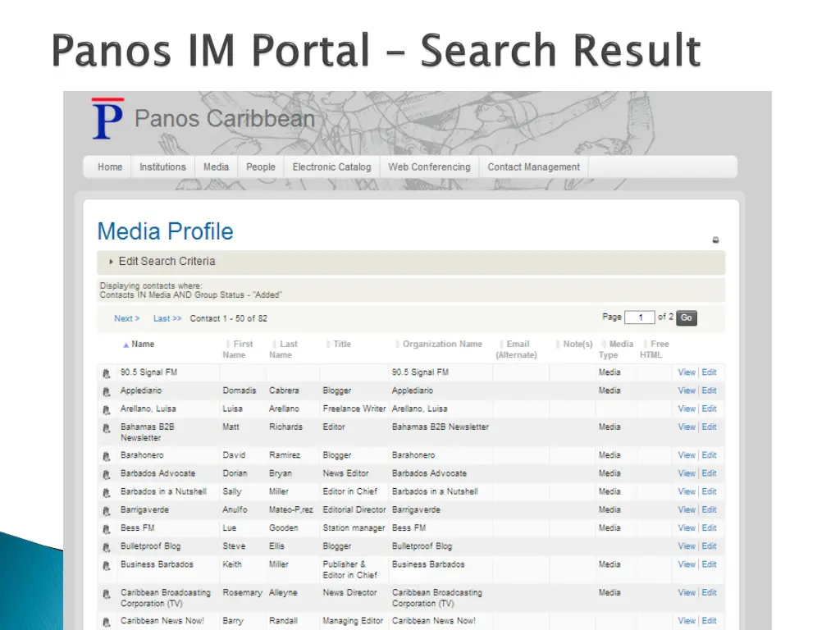Open the Contact Management menu item
Image resolution: width=840 pixels, height=630 pixels.
533,167
